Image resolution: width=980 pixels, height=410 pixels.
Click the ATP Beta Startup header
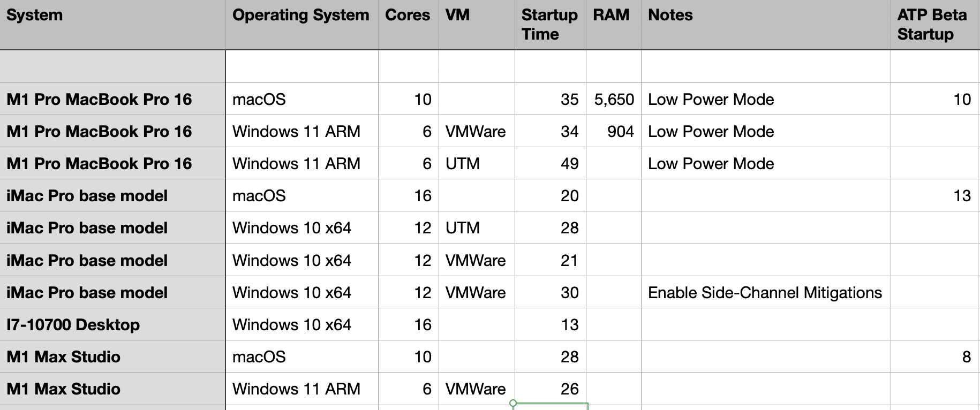click(935, 25)
